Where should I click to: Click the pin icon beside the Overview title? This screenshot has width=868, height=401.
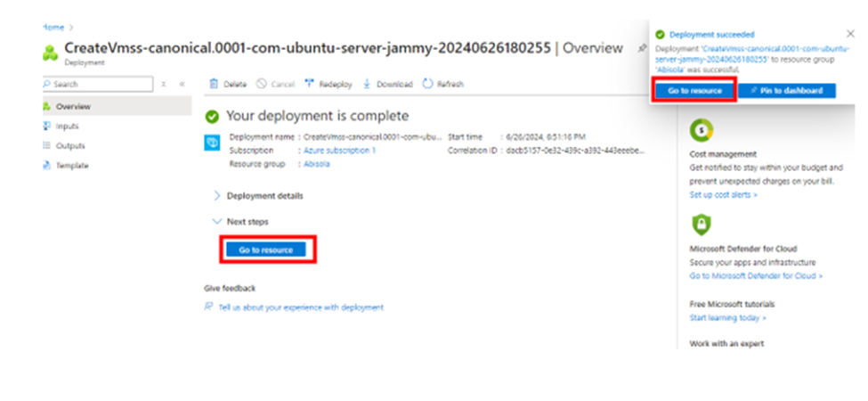coord(641,49)
